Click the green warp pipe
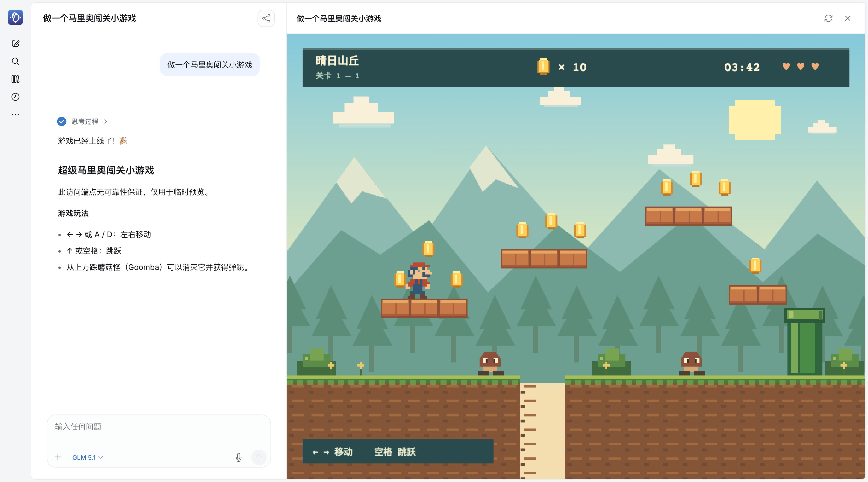 pyautogui.click(x=805, y=341)
